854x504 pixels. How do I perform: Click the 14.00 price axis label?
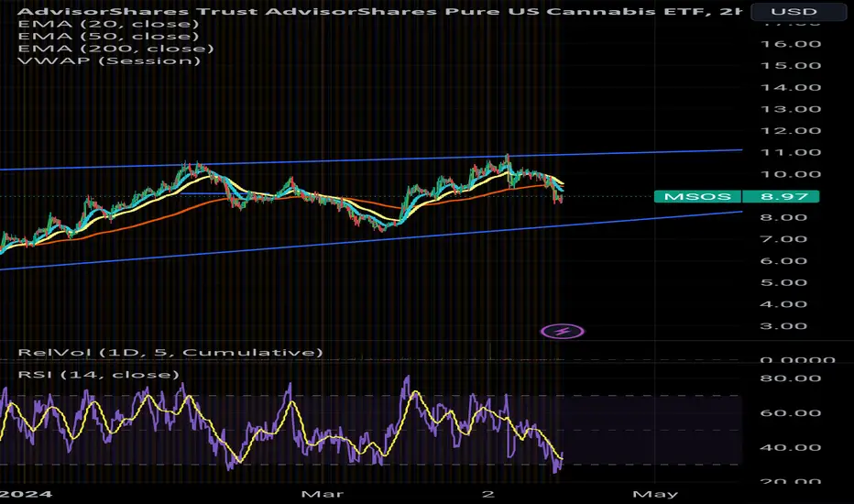click(791, 88)
